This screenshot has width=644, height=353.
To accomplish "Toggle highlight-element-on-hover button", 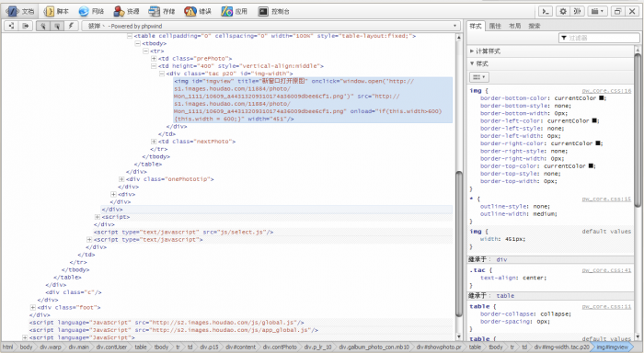I will (x=57, y=26).
